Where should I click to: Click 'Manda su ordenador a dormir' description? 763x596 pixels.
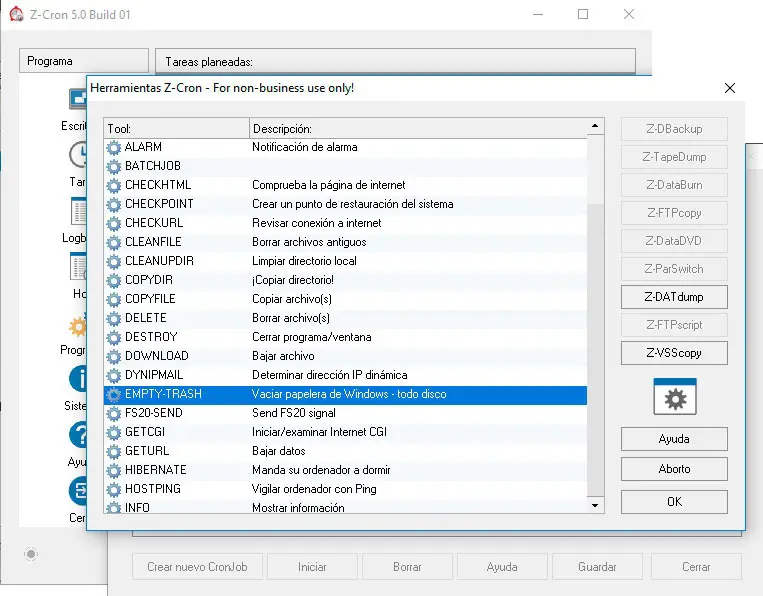[321, 470]
